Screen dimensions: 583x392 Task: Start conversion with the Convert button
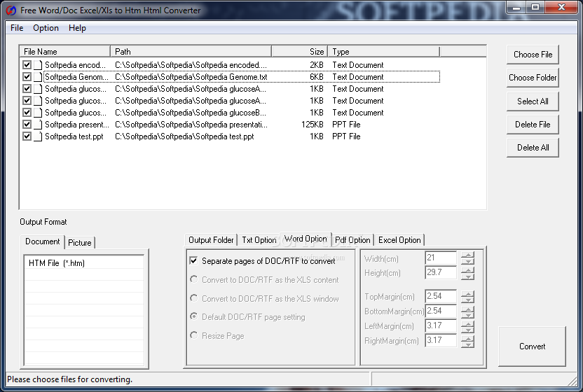(x=532, y=346)
